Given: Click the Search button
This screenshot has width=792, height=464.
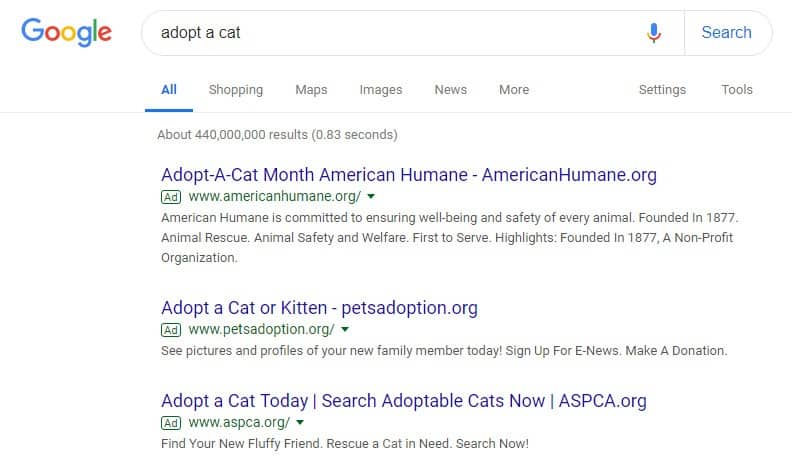Looking at the screenshot, I should point(726,33).
